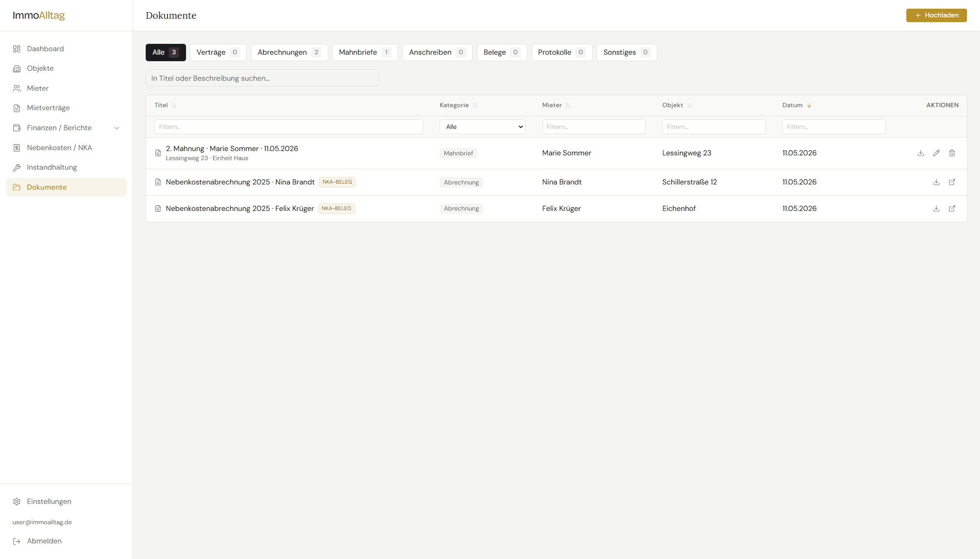980x559 pixels.
Task: Switch to the Anschreiben tab
Action: (x=437, y=53)
